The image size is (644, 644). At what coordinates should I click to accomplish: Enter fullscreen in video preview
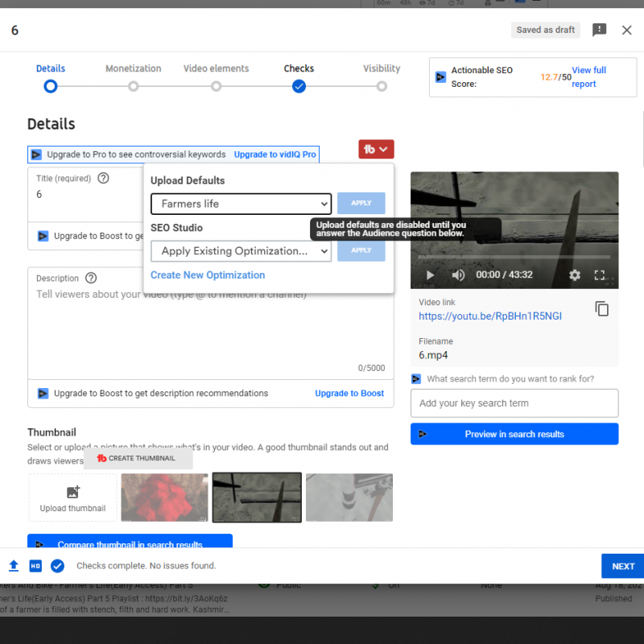(x=599, y=275)
